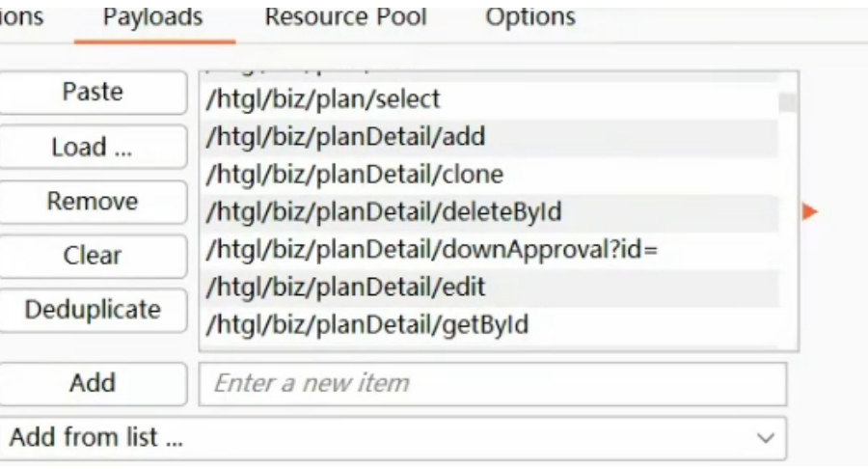Click the Add button

coord(93,383)
